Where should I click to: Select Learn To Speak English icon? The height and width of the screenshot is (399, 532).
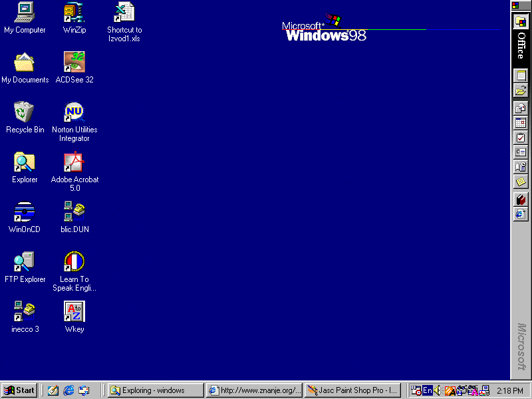click(74, 261)
